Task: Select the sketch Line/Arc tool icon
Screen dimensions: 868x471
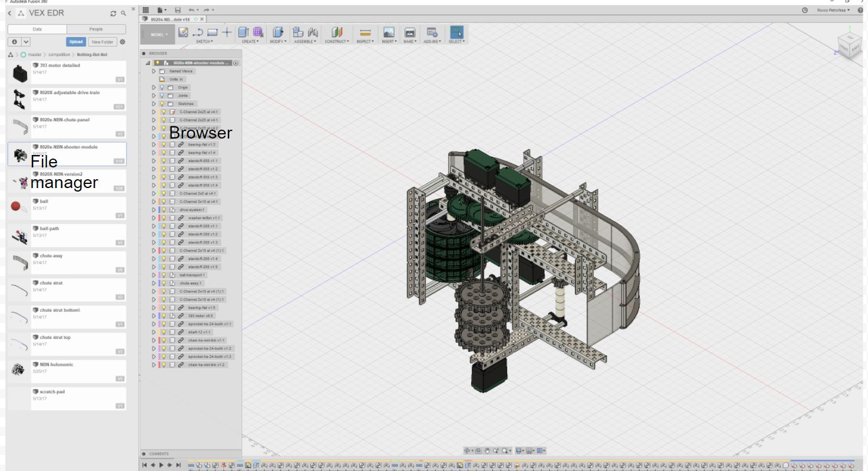Action: click(x=198, y=32)
